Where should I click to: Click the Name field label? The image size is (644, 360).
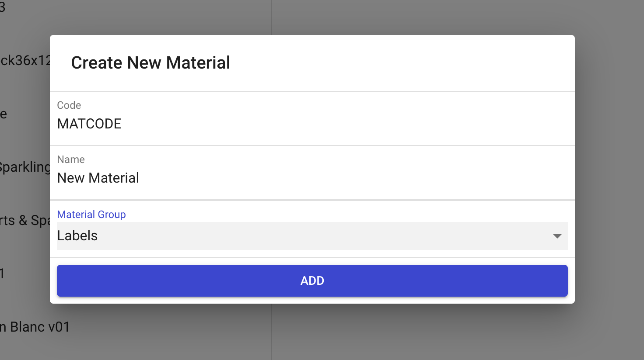(71, 159)
